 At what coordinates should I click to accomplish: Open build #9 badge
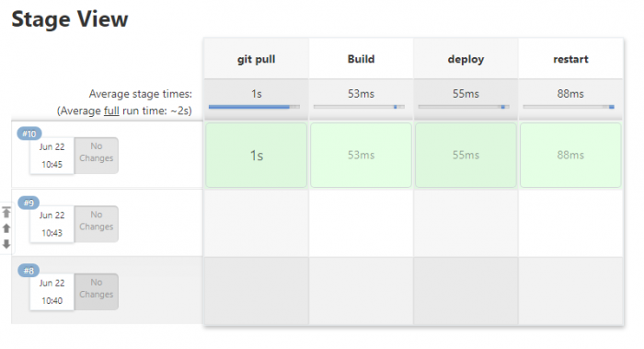pyautogui.click(x=29, y=203)
